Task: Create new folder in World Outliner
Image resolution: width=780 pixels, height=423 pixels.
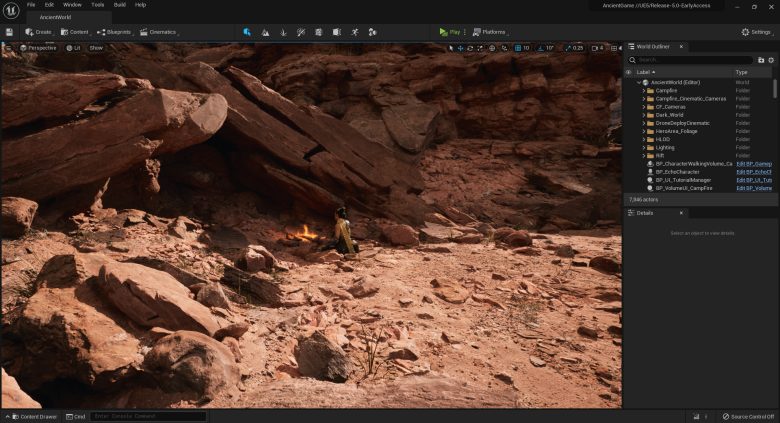Action: click(761, 60)
